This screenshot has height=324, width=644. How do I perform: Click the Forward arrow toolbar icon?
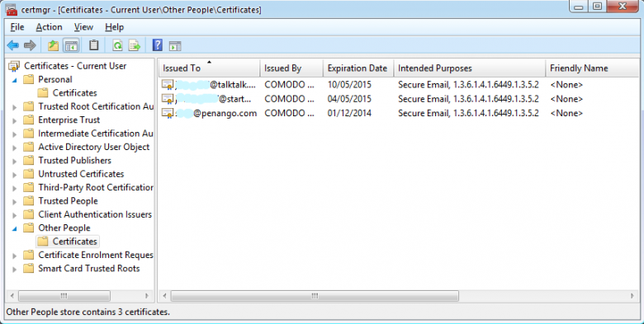(x=30, y=45)
